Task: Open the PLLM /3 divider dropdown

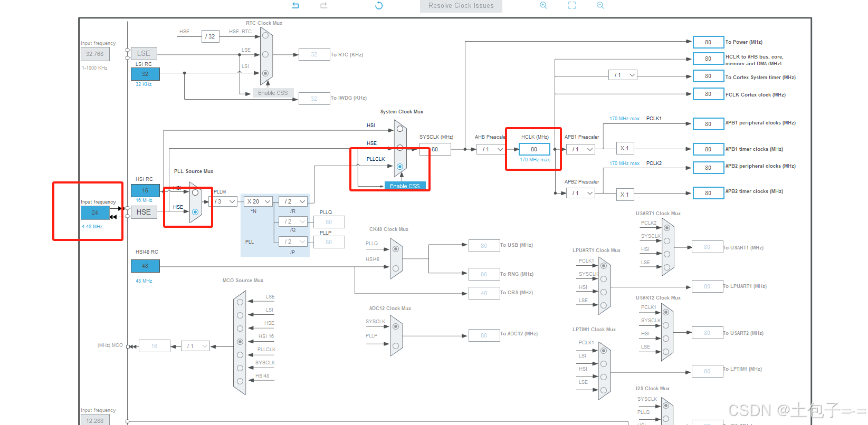Action: click(223, 201)
